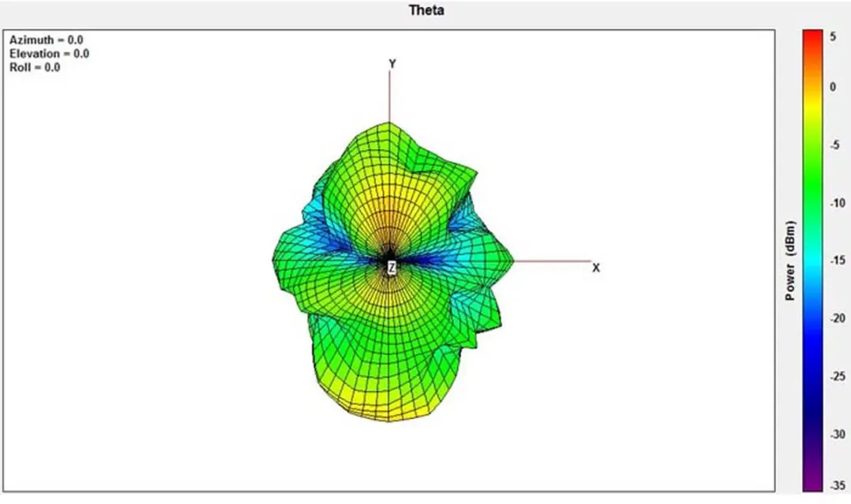Click the -30 tick label on scale
851x504 pixels.
pos(838,435)
